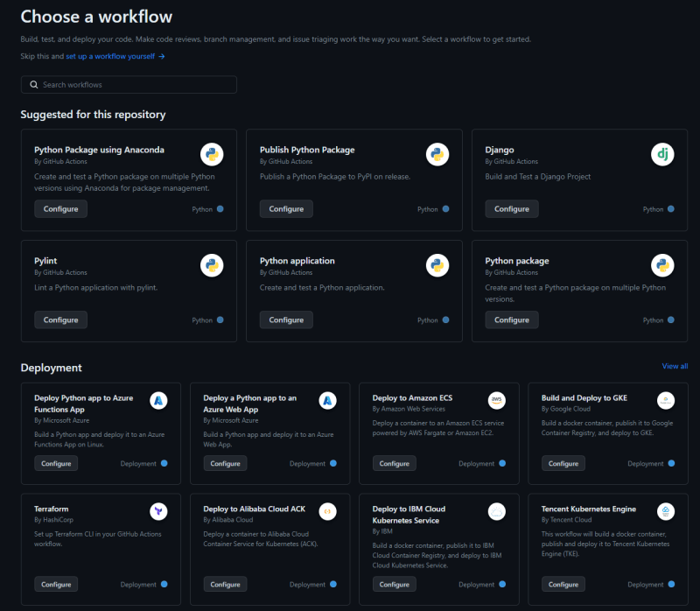This screenshot has height=611, width=700.
Task: Click the By Amazon Web Services author text
Action: pos(409,409)
